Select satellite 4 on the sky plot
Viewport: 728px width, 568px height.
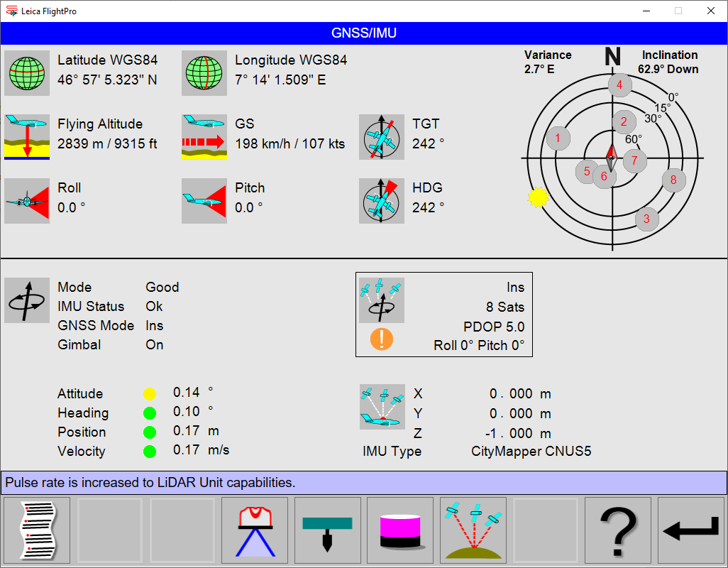tap(619, 85)
